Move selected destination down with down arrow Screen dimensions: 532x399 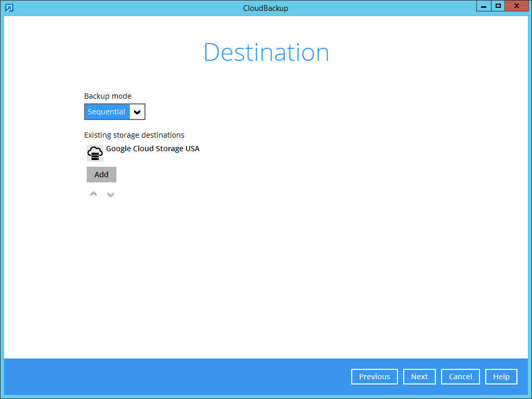point(110,194)
